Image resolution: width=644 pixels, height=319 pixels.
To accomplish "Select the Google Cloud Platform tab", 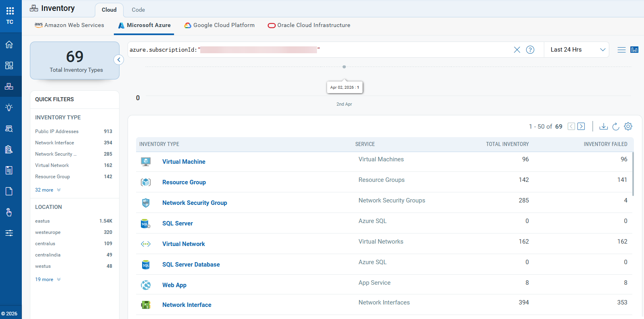I will [220, 25].
